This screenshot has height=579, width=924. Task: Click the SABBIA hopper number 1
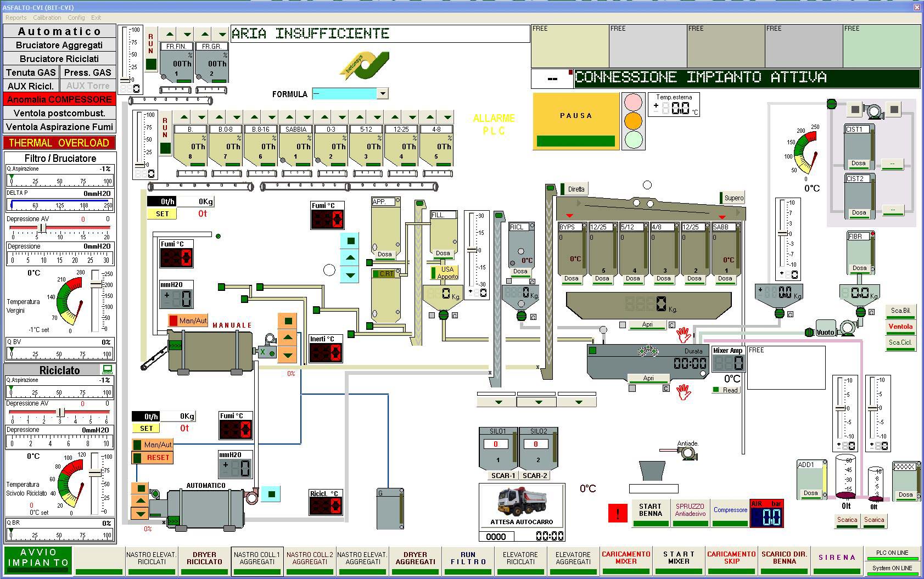(x=296, y=149)
